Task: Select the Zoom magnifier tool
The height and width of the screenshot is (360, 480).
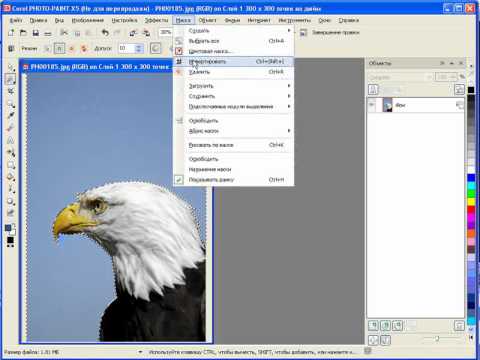Action: [11, 104]
